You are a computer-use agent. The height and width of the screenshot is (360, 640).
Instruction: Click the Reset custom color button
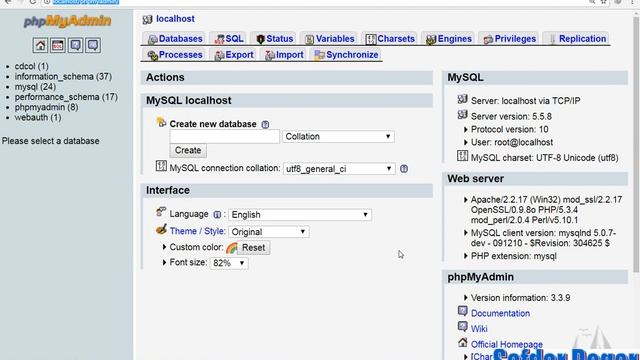pyautogui.click(x=253, y=248)
